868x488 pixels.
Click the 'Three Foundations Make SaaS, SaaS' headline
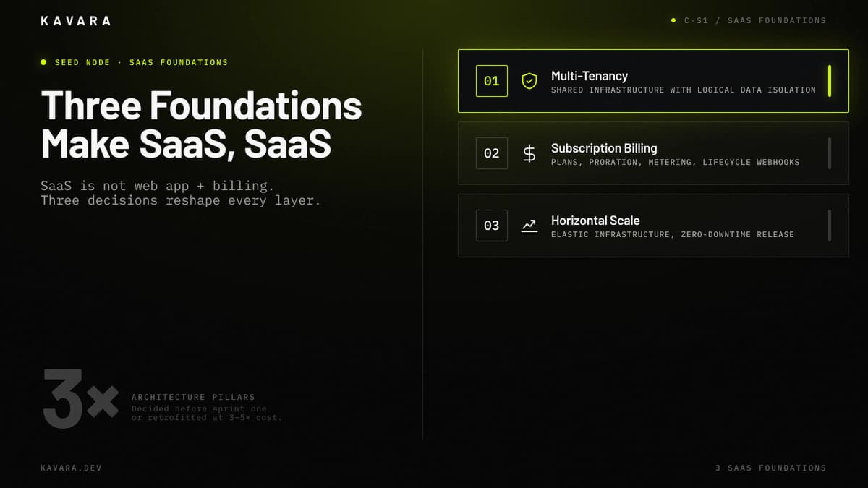202,125
